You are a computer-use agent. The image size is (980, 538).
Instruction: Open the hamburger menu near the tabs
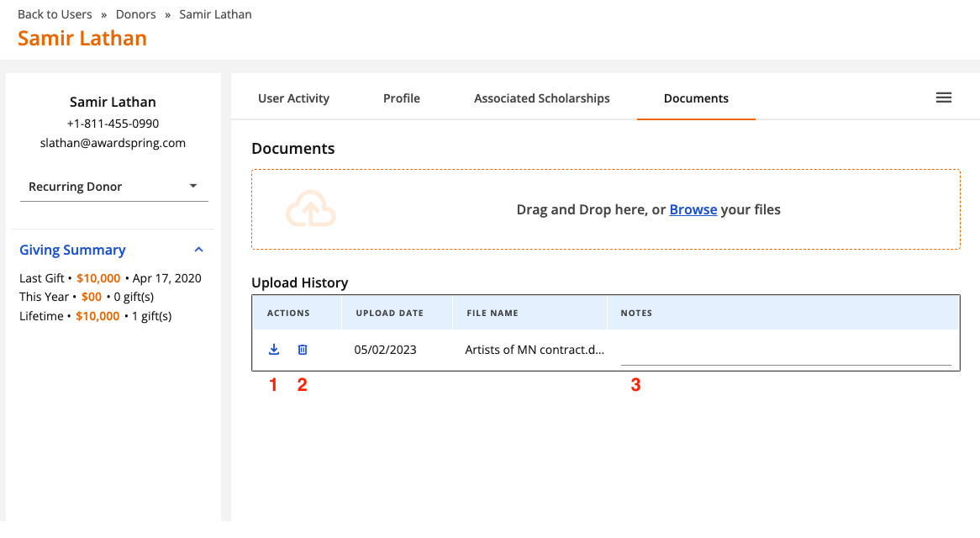pyautogui.click(x=943, y=98)
